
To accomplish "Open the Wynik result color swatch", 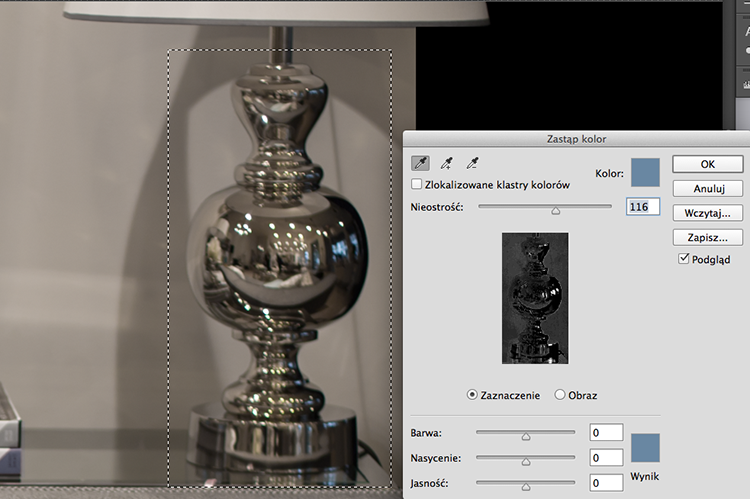I will 645,448.
